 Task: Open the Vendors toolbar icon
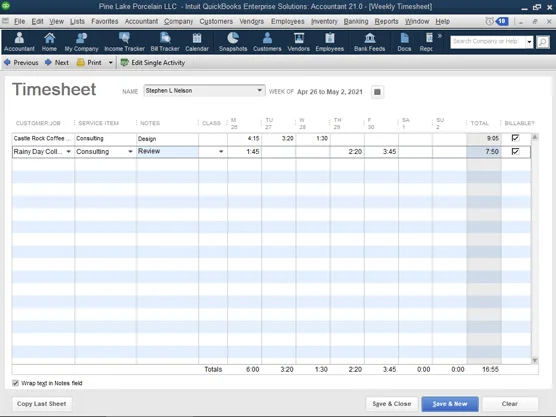coord(299,42)
